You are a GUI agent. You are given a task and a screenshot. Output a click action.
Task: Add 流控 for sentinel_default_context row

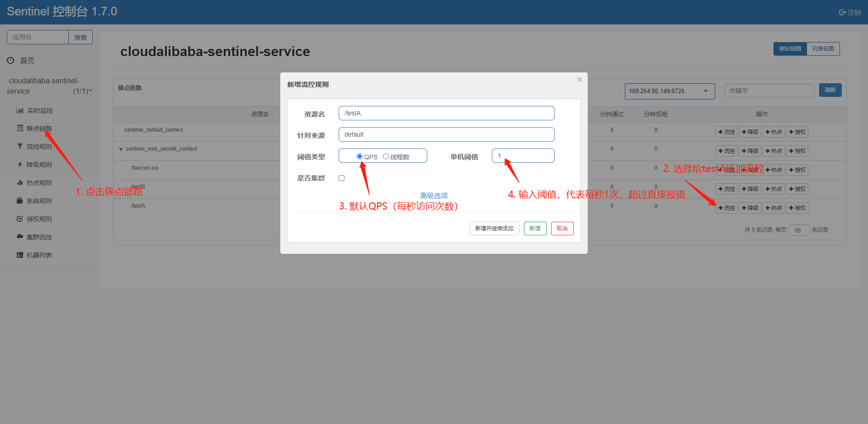[726, 132]
